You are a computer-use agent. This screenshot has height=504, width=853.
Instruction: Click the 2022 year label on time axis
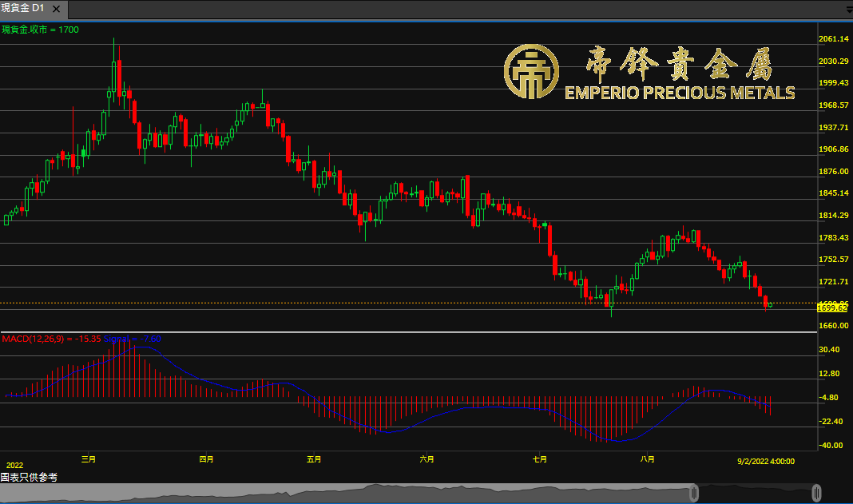14,465
